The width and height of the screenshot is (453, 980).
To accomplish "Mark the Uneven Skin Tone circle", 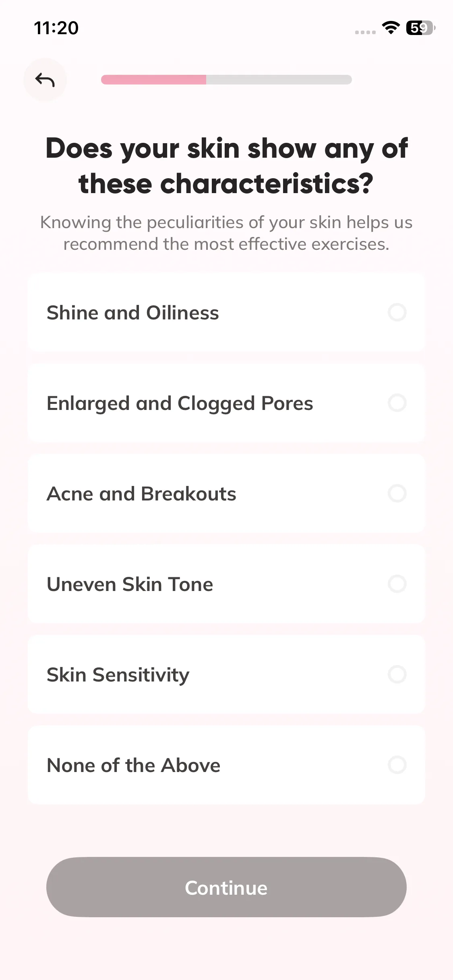I will click(397, 584).
